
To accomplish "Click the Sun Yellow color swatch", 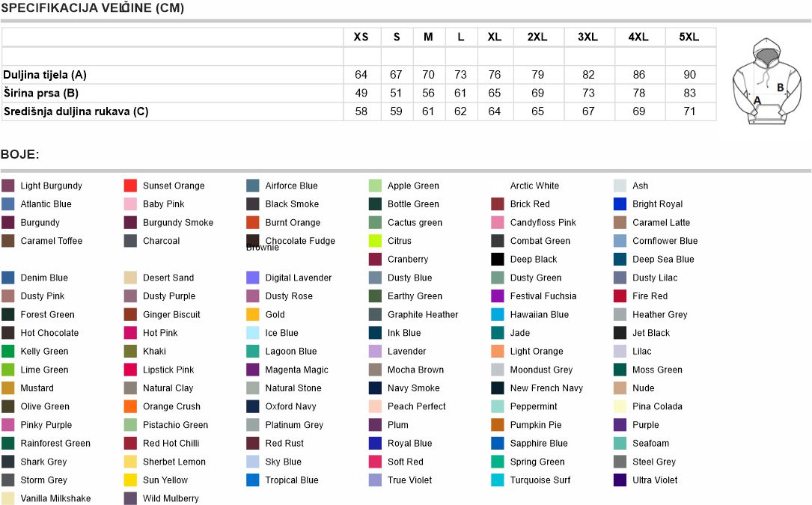I will pyautogui.click(x=130, y=480).
